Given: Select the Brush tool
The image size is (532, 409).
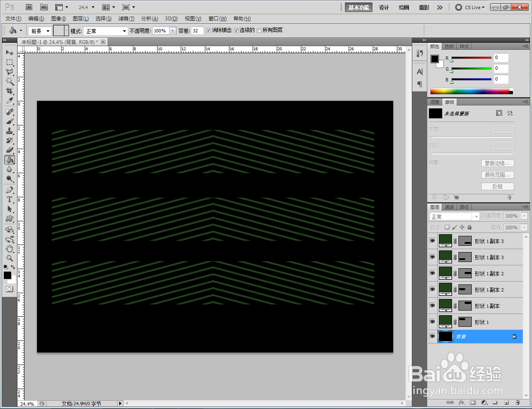Looking at the screenshot, I should coord(10,122).
